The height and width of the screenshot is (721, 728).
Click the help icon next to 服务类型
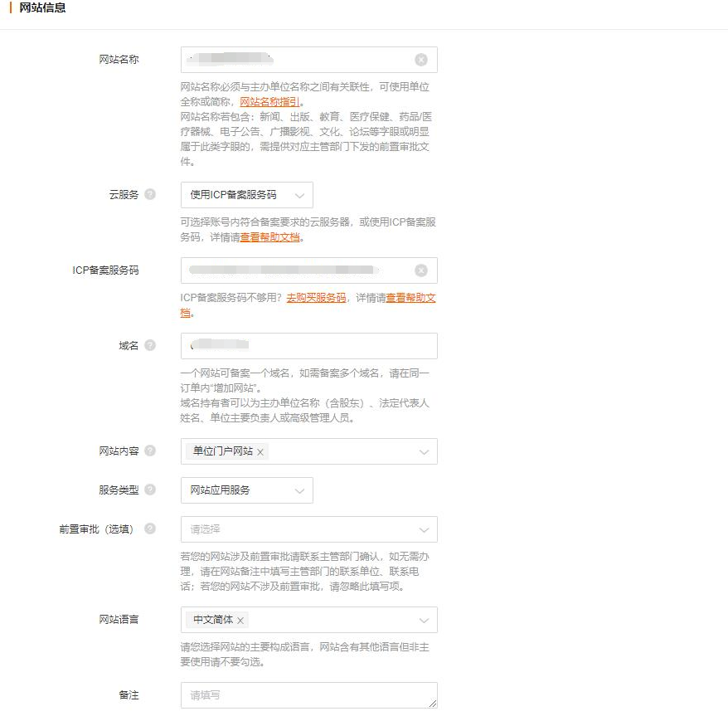pyautogui.click(x=150, y=490)
